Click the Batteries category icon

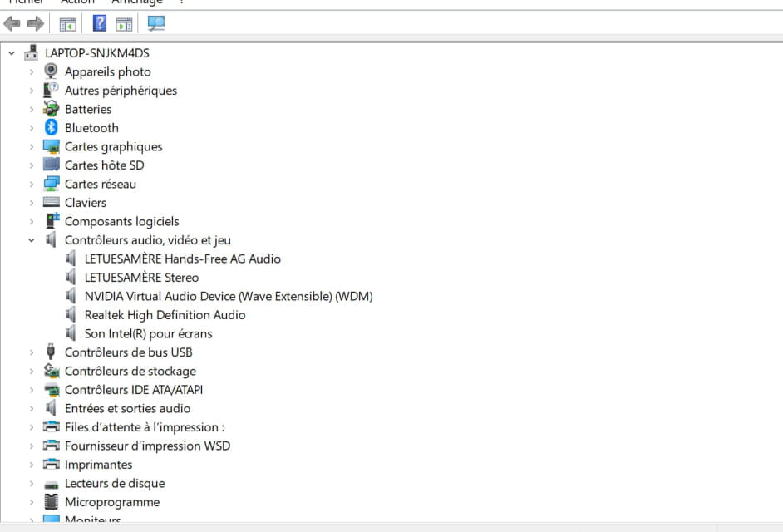(51, 109)
